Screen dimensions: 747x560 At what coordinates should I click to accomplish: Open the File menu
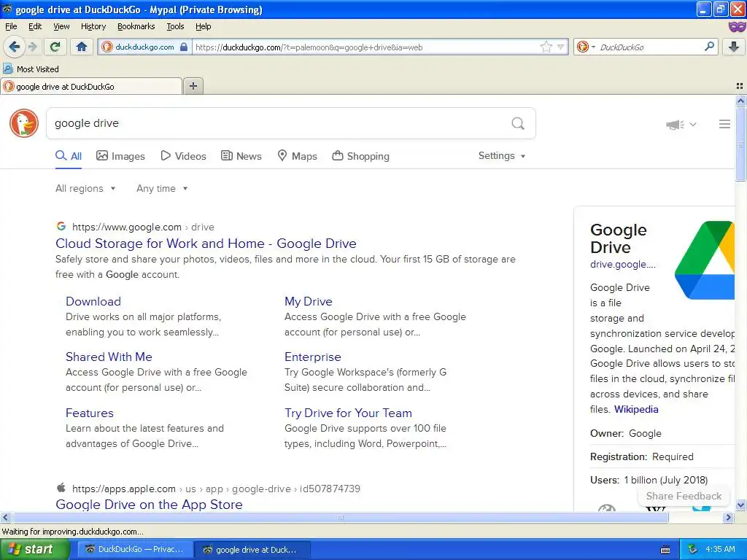pos(11,26)
